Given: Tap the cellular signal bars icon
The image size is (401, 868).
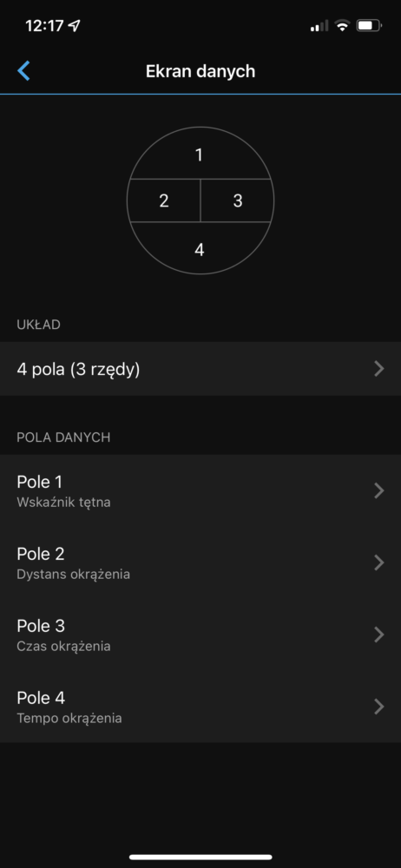Looking at the screenshot, I should [319, 25].
